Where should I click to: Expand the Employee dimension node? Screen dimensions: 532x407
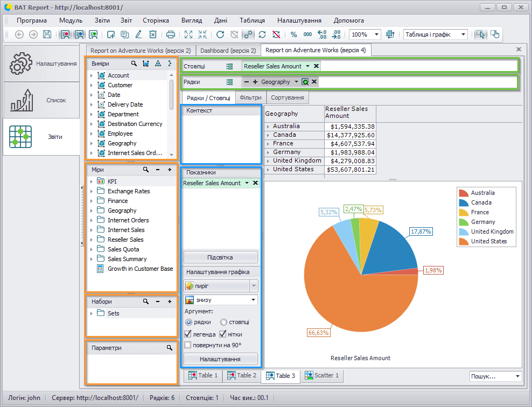click(x=91, y=134)
